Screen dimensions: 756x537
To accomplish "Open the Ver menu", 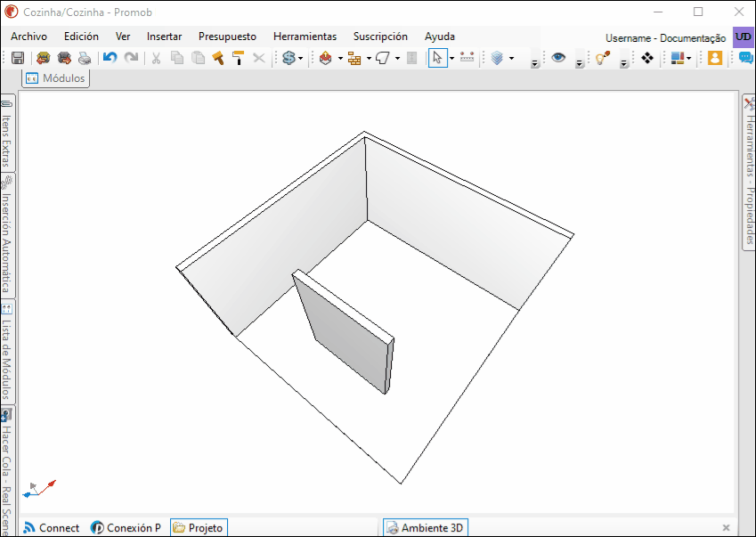I will pos(123,37).
